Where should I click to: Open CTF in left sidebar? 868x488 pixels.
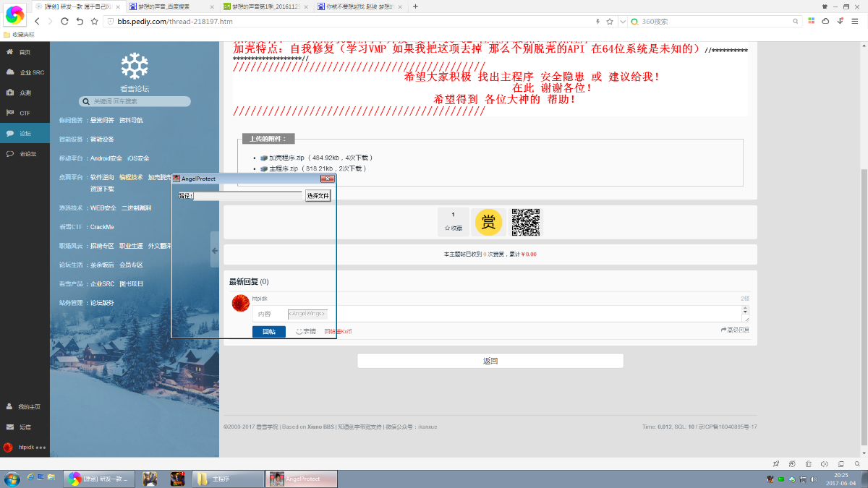(x=25, y=113)
